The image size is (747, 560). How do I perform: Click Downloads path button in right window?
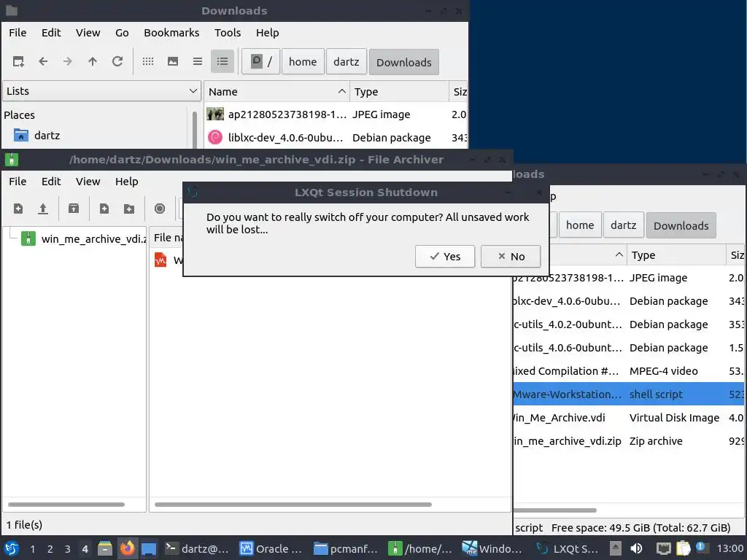click(x=681, y=226)
